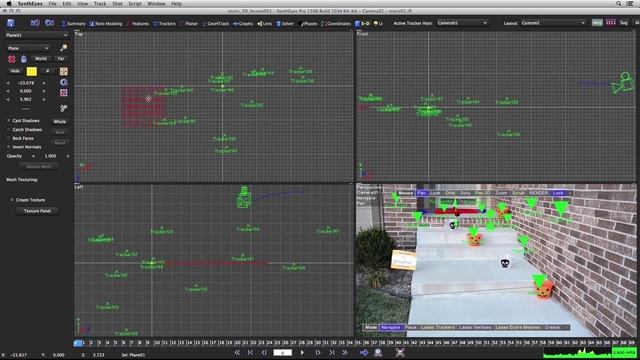
Task: Click the Y position field 0.000
Action: tap(26, 91)
